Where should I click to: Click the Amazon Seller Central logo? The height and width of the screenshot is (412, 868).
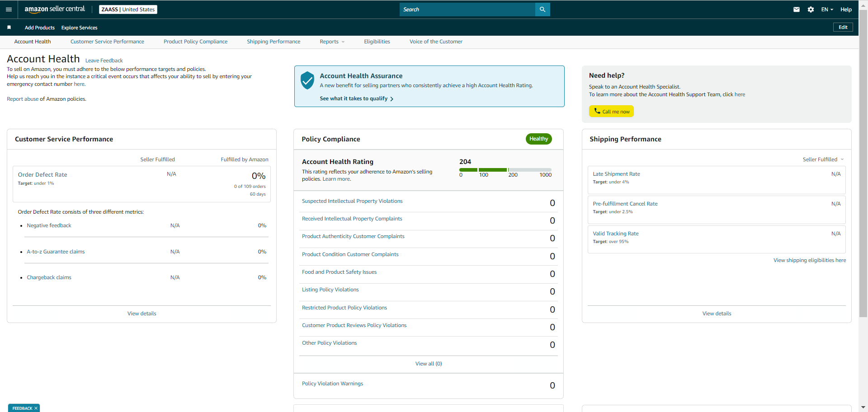tap(55, 9)
